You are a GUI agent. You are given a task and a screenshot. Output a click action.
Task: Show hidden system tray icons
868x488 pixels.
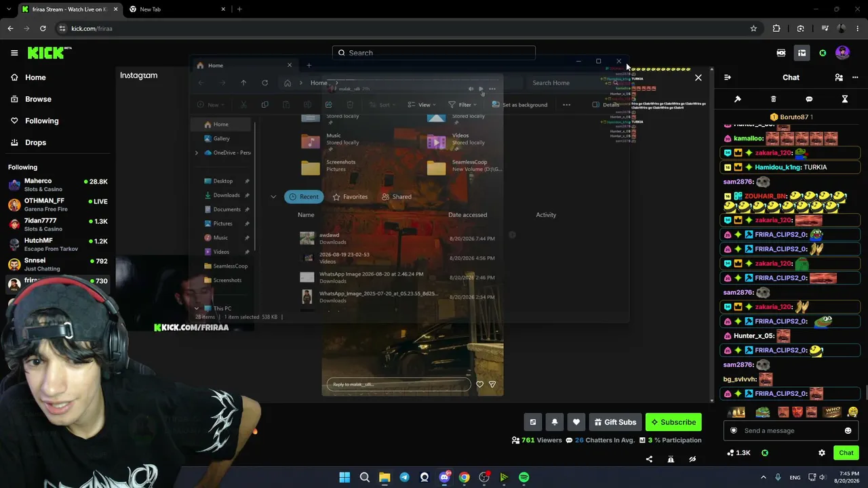(x=763, y=477)
